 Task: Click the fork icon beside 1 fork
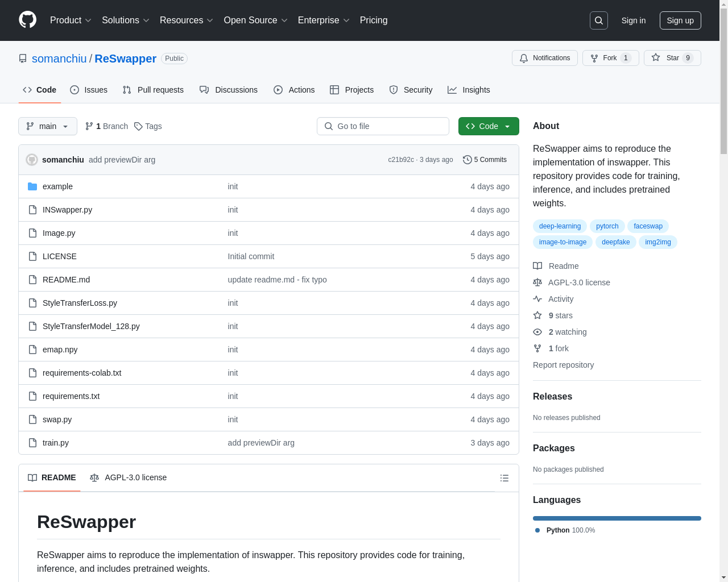pos(537,348)
